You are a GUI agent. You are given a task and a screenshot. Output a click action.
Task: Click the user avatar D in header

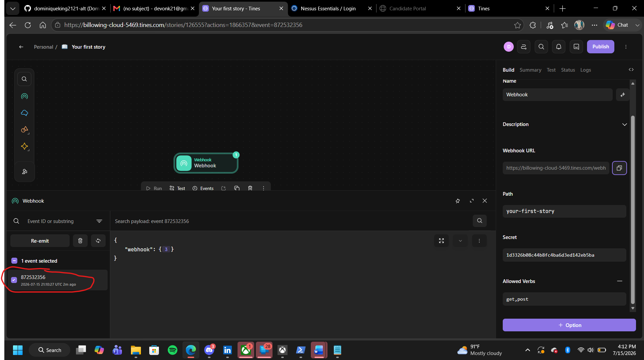(x=508, y=47)
